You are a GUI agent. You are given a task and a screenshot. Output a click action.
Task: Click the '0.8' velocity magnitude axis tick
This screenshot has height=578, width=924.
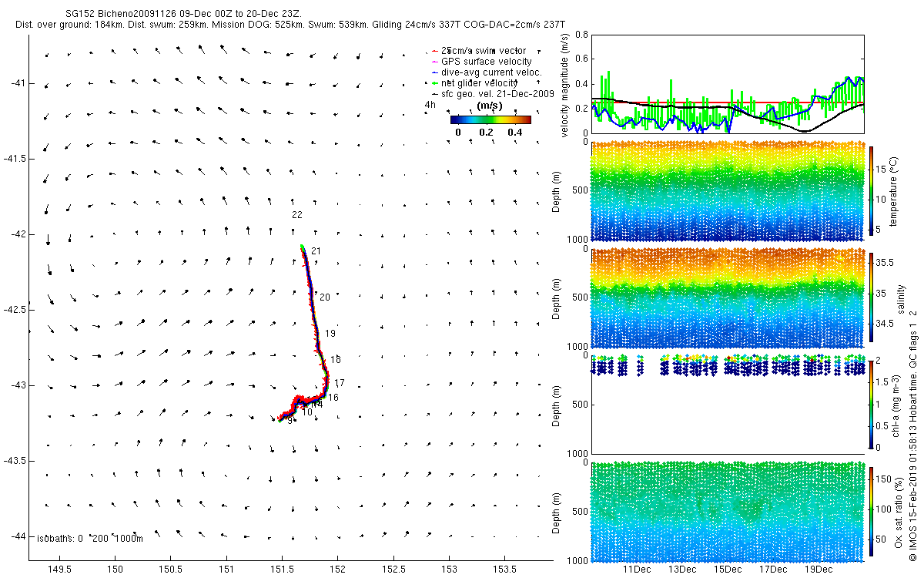pyautogui.click(x=581, y=35)
